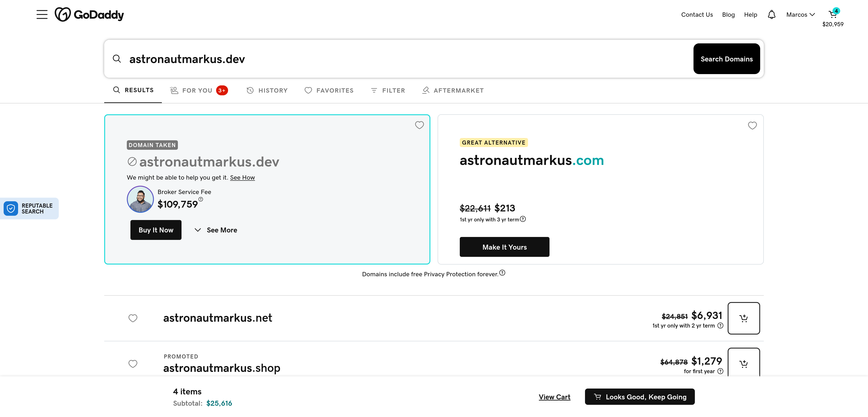Screen dimensions: 868x417
Task: Expand the See More options
Action: 216,230
